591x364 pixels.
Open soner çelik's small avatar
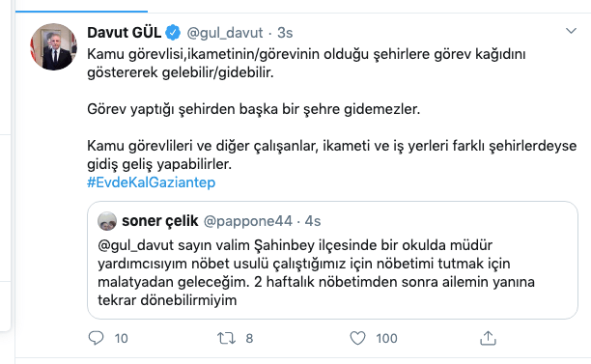pyautogui.click(x=107, y=221)
